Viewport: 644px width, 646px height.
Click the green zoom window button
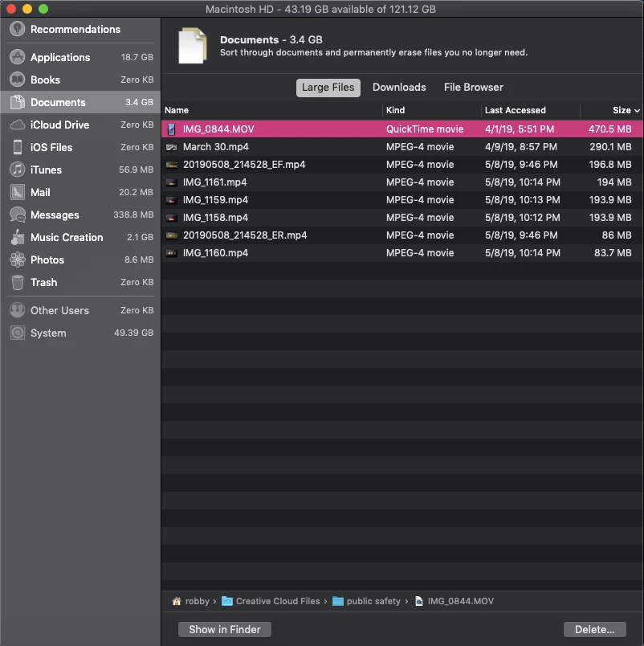43,9
